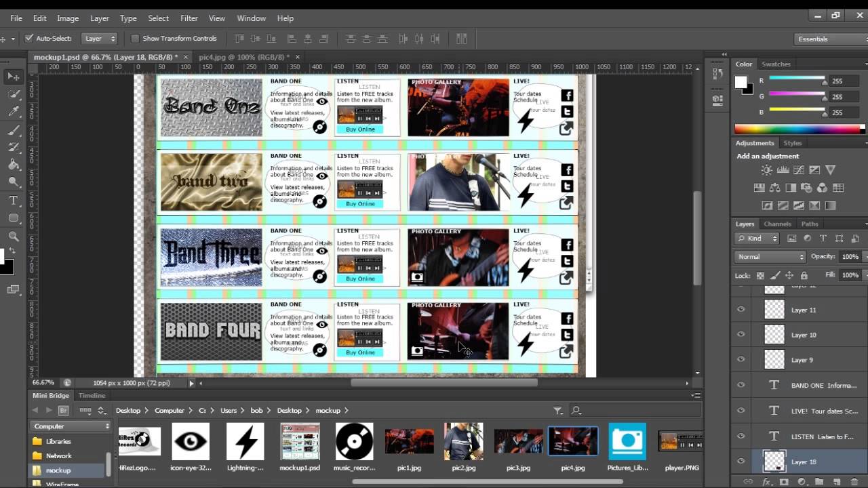Click the Lock all padlock icon
The image size is (868, 488).
pos(804,275)
